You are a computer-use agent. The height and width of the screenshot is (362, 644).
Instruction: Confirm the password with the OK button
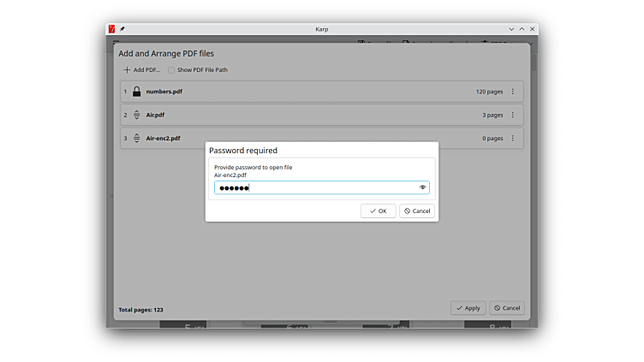coord(379,211)
